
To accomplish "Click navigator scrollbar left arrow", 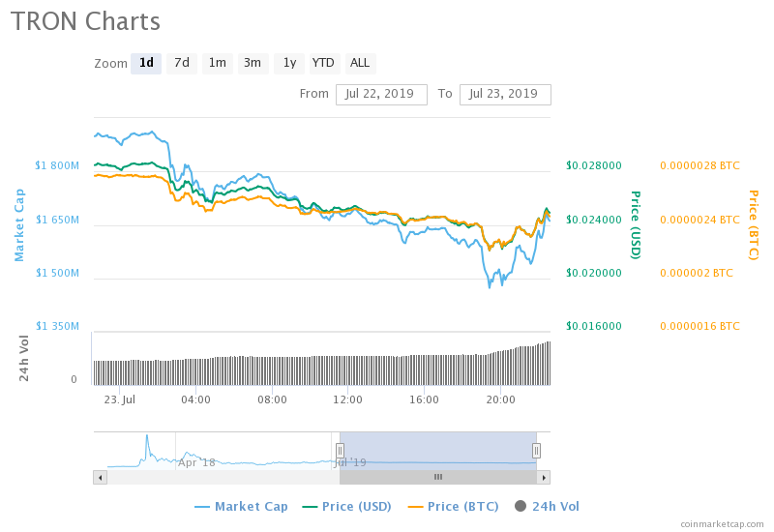I will pos(100,477).
